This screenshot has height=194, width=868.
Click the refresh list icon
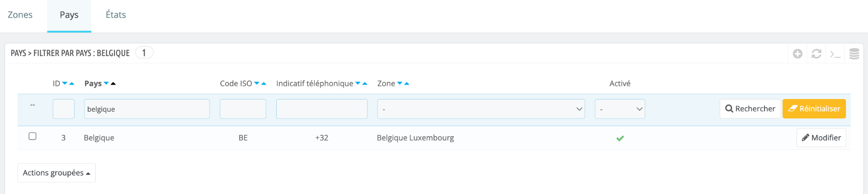click(x=816, y=54)
